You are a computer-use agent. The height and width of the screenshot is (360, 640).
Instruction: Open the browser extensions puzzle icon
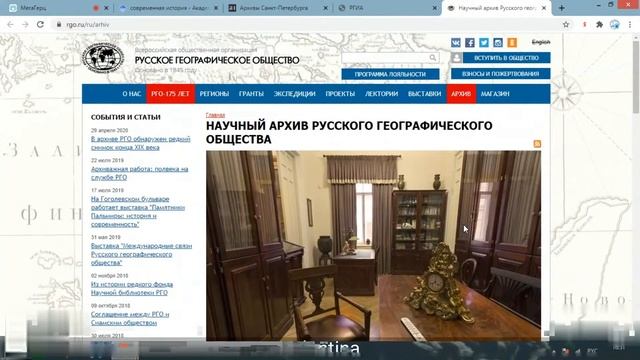click(599, 24)
